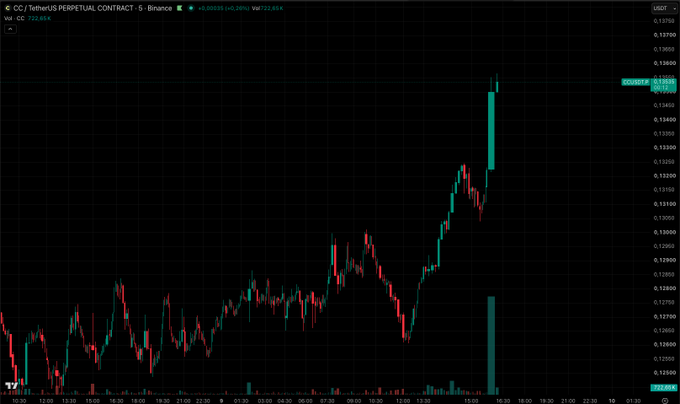Click price axis label 0,13100

[x=664, y=204]
